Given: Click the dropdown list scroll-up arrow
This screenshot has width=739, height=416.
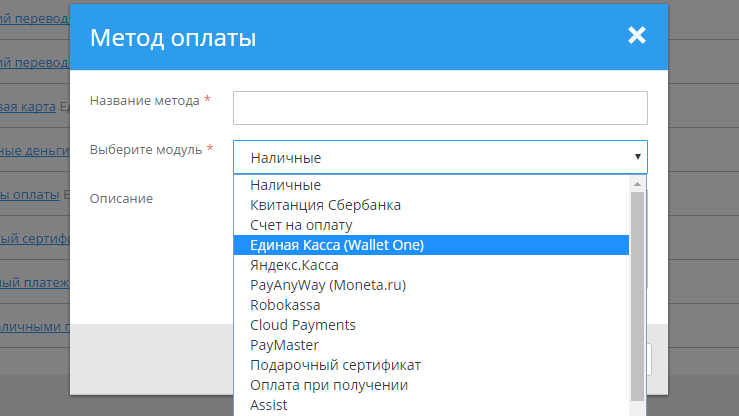Looking at the screenshot, I should [x=637, y=184].
